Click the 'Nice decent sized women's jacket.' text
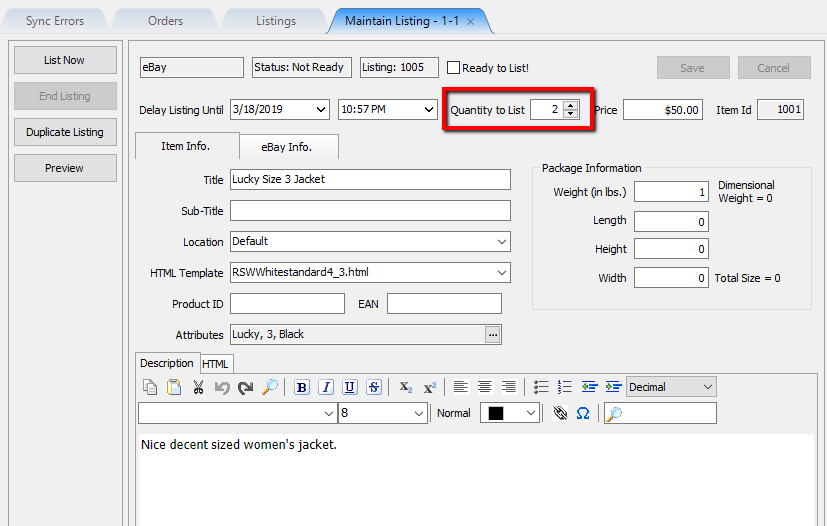Screen dimensions: 827x526 pyautogui.click(x=239, y=445)
